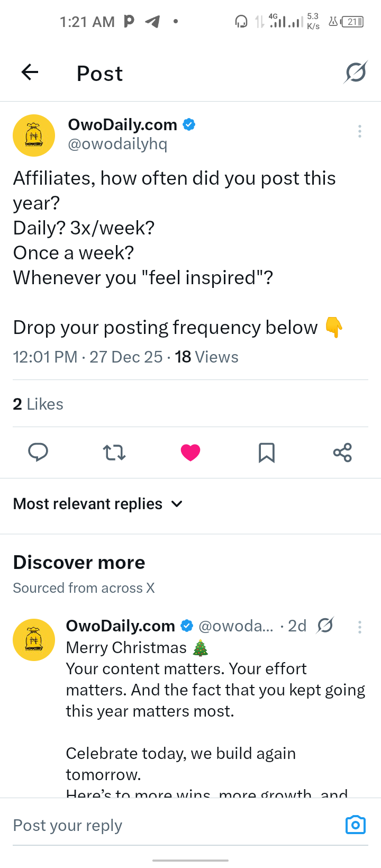This screenshot has height=868, width=381.
Task: Tap the repost arrows icon
Action: point(114,453)
